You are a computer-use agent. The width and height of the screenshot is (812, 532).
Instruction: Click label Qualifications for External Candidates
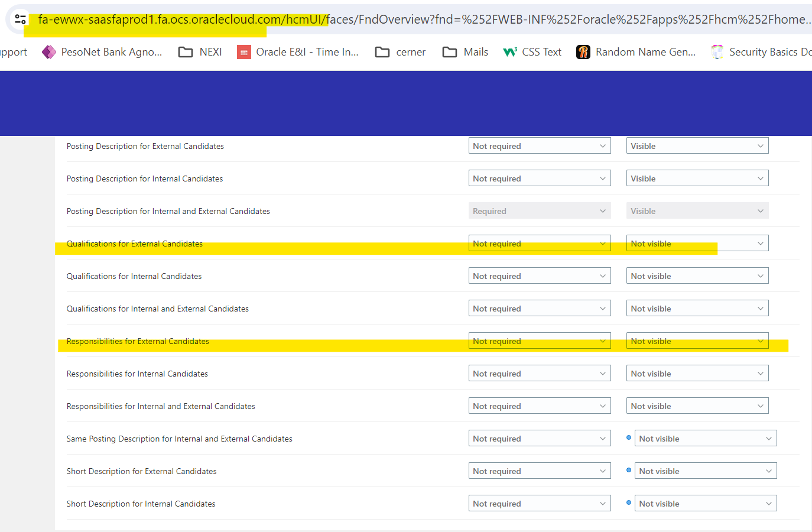tap(135, 244)
